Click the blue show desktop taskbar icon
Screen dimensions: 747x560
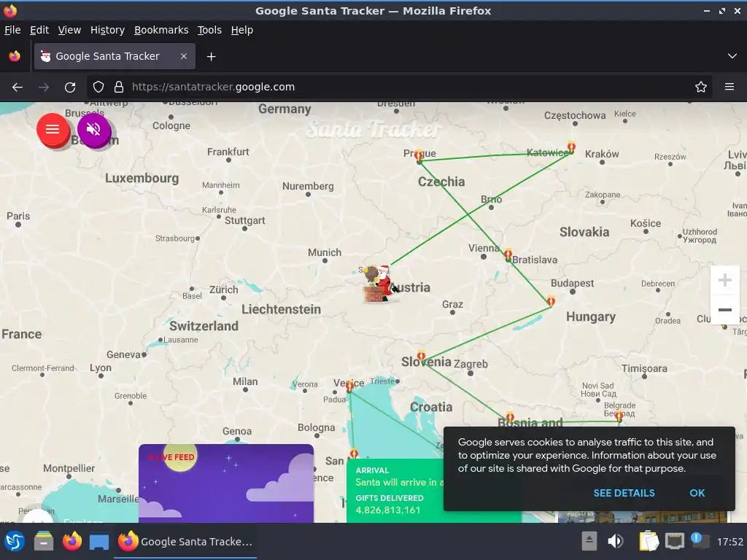99,542
